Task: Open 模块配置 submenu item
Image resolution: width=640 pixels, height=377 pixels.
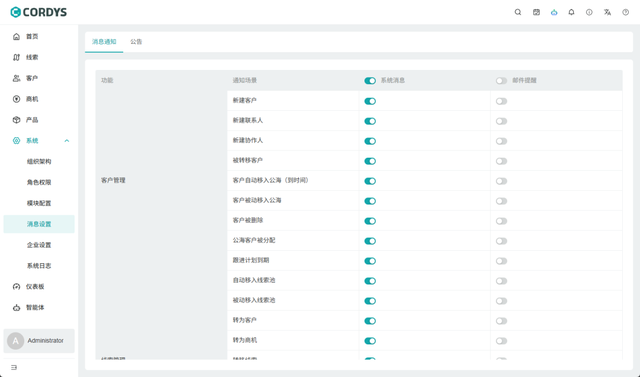Action: click(39, 203)
